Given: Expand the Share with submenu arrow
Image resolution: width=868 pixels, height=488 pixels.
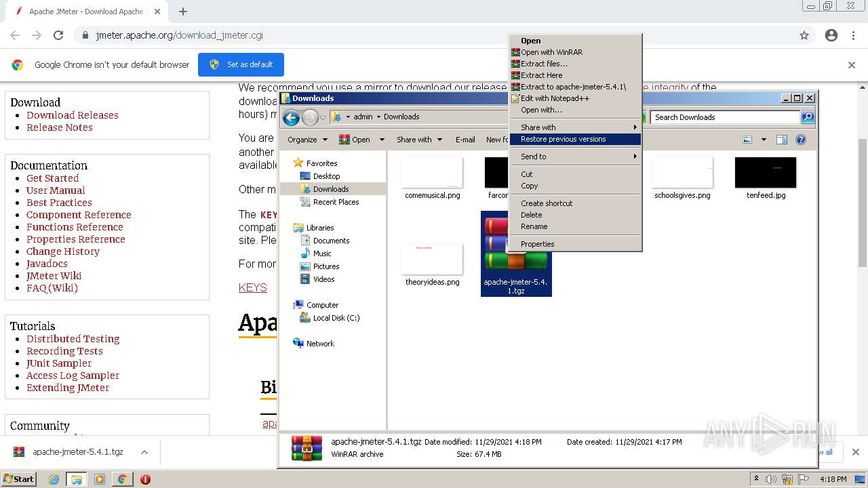Looking at the screenshot, I should [x=635, y=127].
